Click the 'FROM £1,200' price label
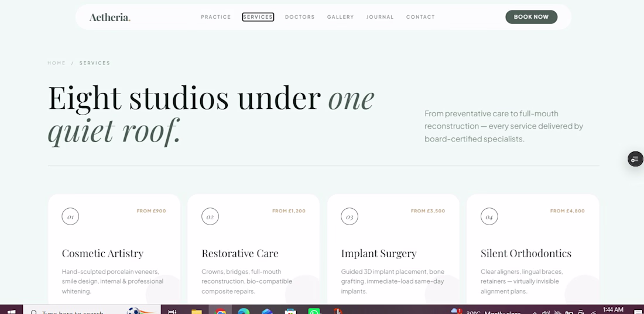 pos(289,211)
